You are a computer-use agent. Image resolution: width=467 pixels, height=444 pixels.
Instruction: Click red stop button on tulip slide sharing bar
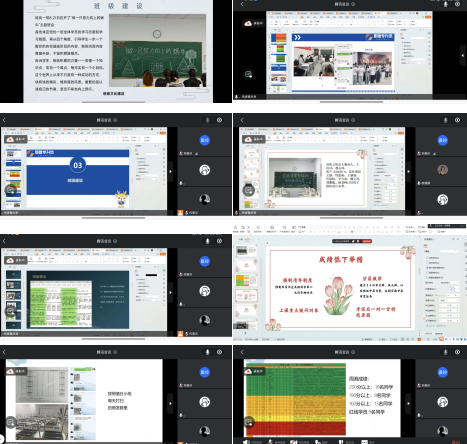(x=367, y=241)
